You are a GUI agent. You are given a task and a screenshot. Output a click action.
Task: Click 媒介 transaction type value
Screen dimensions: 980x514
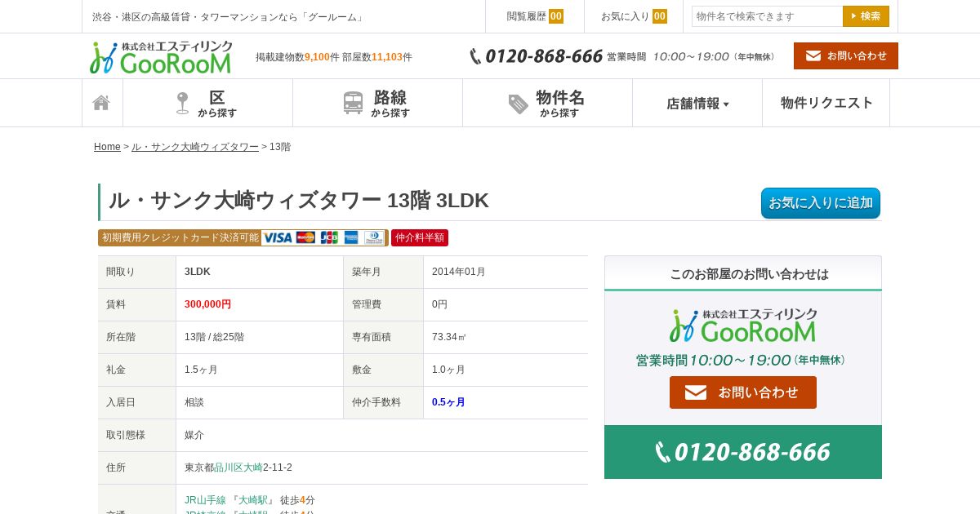(194, 435)
